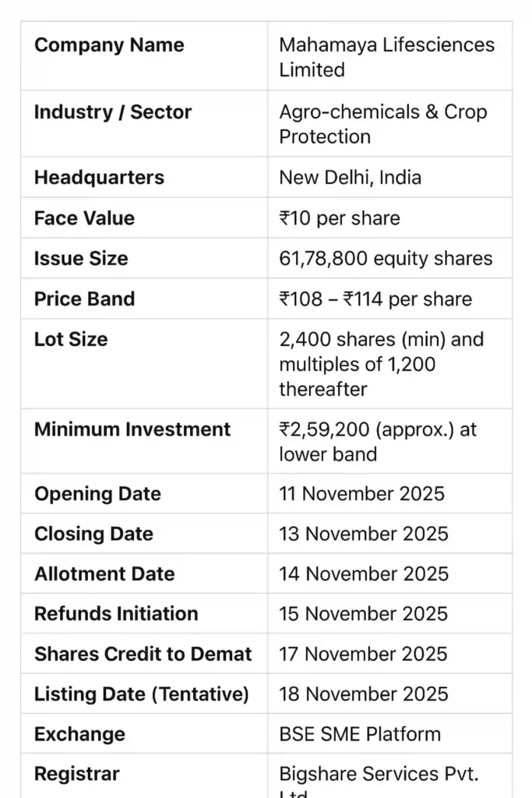This screenshot has width=532, height=798.
Task: Click the 11 November 2025 opening date
Action: (x=361, y=494)
